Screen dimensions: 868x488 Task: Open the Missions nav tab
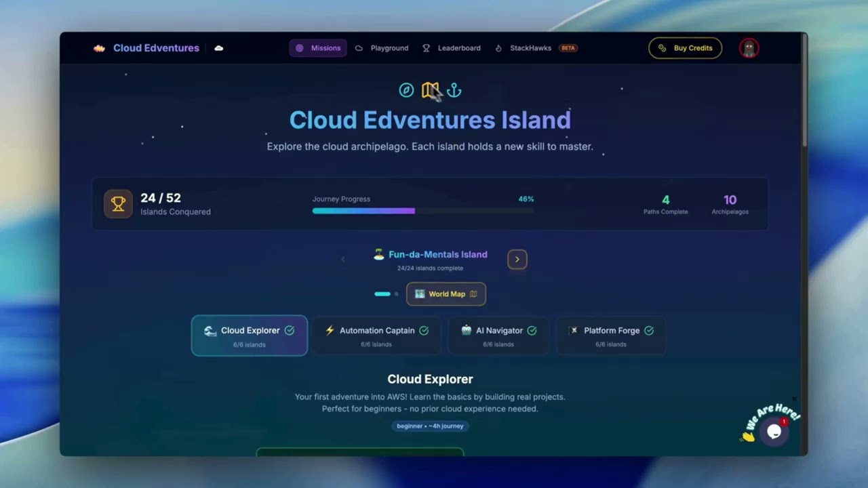pyautogui.click(x=318, y=48)
